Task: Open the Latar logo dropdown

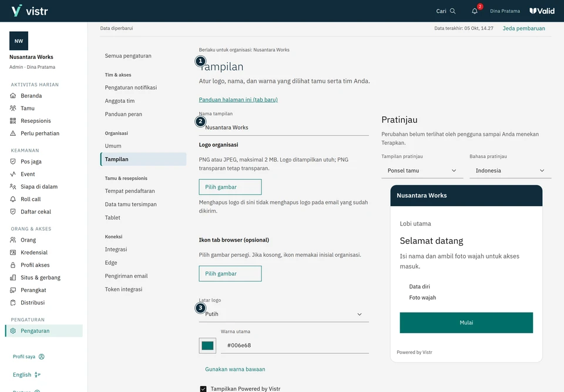Action: coord(284,314)
